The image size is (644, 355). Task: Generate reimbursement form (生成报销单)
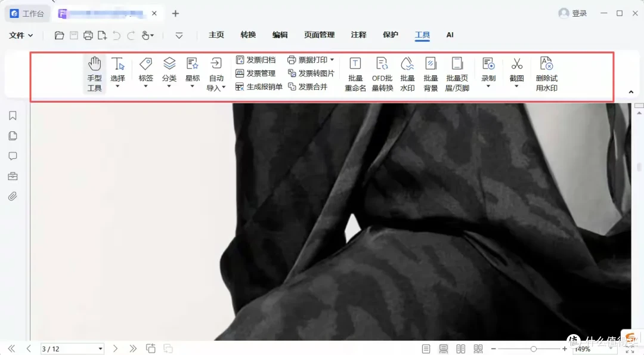tap(259, 87)
